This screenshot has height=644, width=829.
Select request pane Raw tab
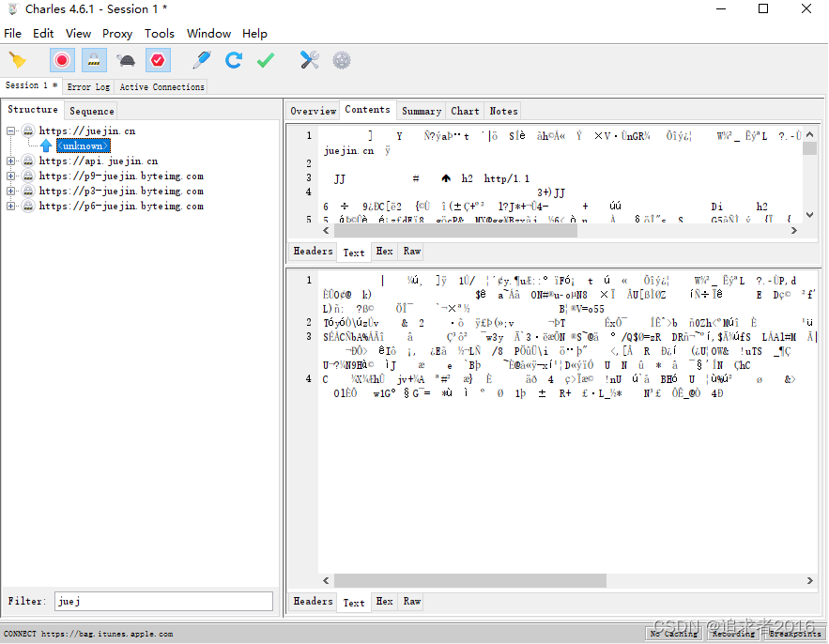tap(412, 252)
